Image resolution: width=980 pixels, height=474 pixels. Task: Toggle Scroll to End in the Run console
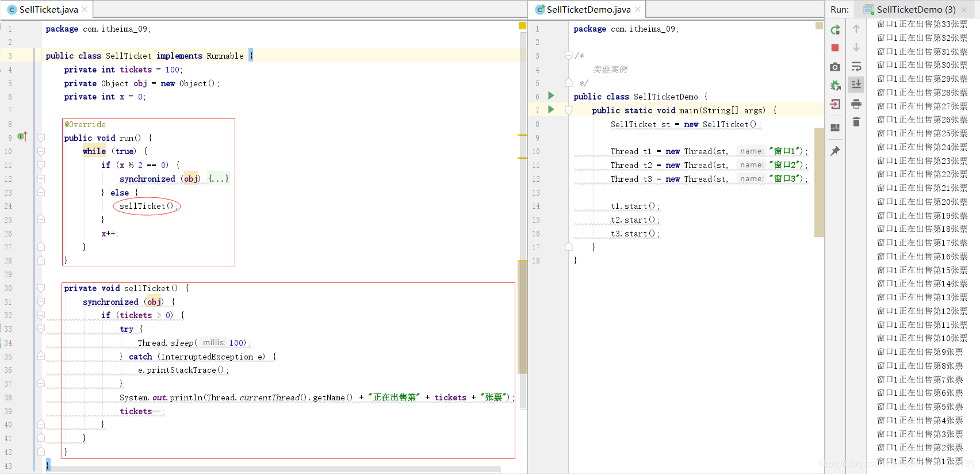coord(856,85)
